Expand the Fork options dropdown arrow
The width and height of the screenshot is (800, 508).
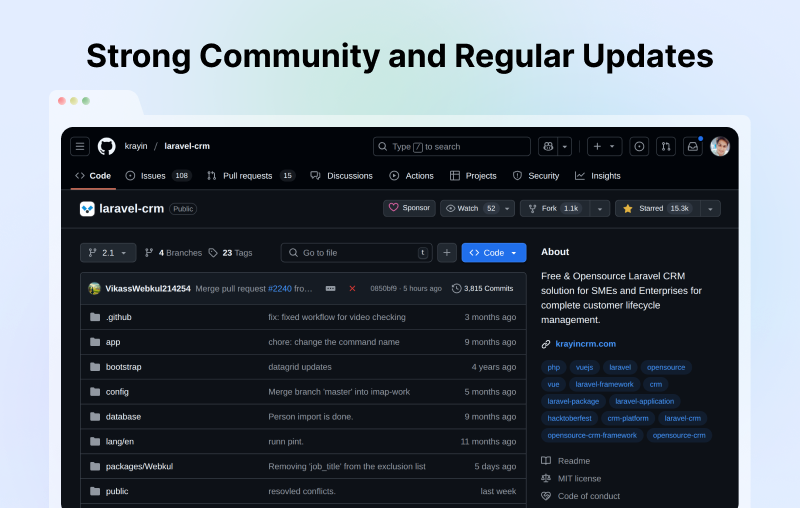[599, 208]
